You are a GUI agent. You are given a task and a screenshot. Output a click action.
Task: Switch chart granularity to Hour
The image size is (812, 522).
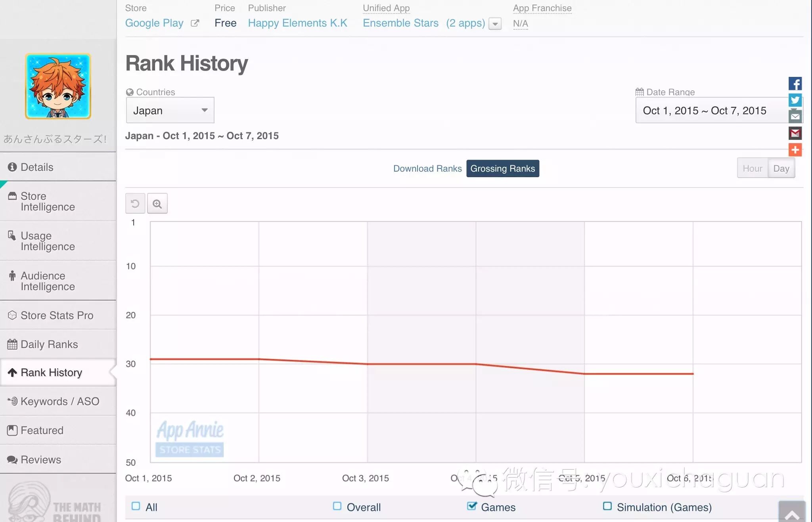coord(752,168)
